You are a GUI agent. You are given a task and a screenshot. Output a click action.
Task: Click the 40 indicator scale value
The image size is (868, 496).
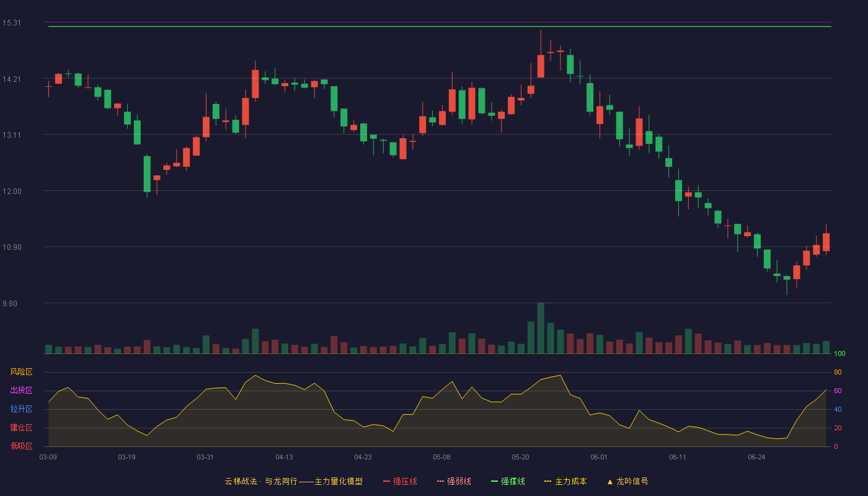pos(838,409)
